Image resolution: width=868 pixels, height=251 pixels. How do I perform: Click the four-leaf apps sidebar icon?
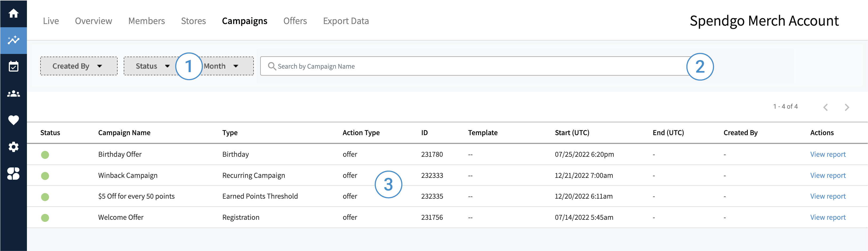[14, 173]
